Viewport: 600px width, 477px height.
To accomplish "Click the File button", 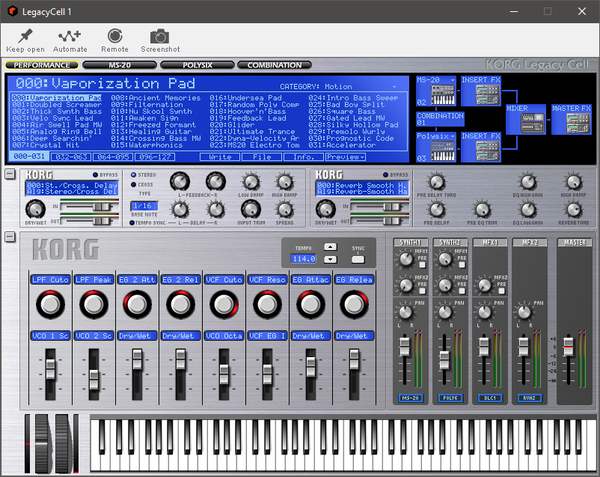I will tap(262, 157).
